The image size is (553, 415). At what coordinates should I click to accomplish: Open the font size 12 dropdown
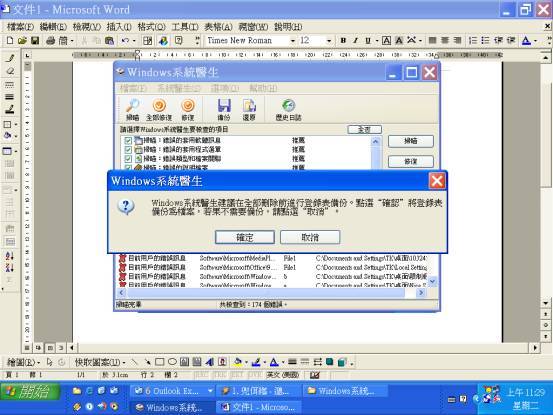329,41
